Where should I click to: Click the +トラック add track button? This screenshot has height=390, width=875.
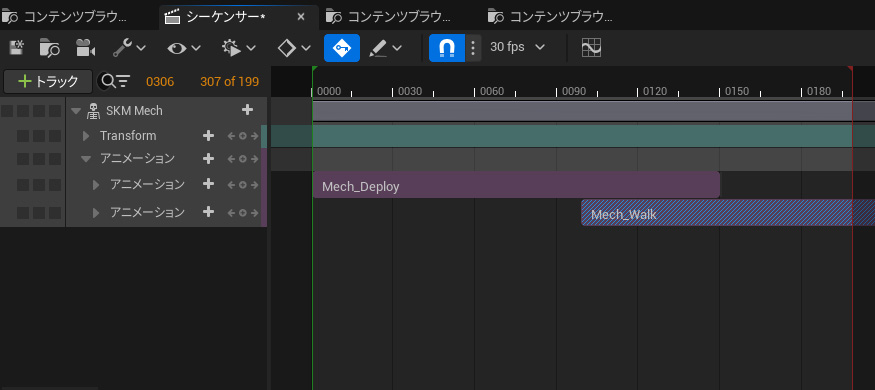click(48, 81)
